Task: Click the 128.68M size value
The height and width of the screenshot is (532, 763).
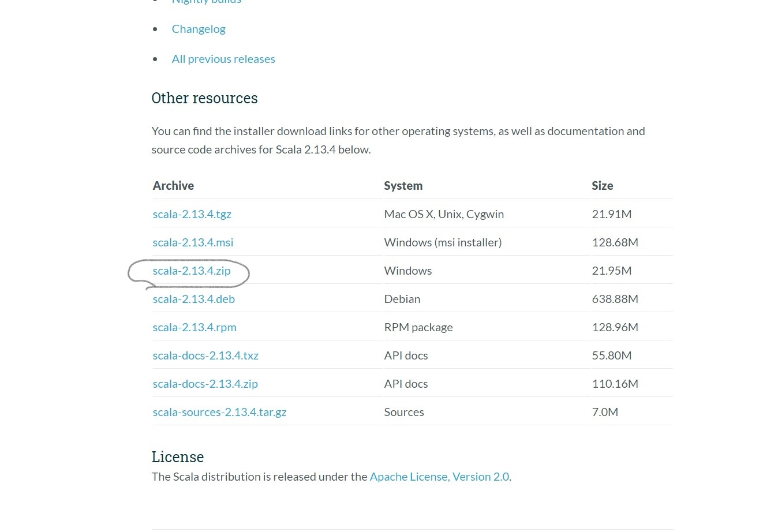Action: pyautogui.click(x=615, y=242)
